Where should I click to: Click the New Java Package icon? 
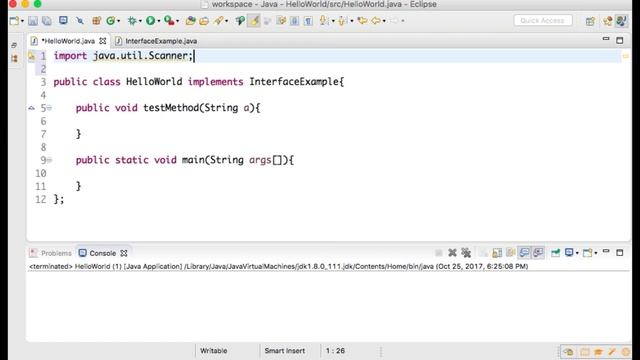tap(96, 20)
